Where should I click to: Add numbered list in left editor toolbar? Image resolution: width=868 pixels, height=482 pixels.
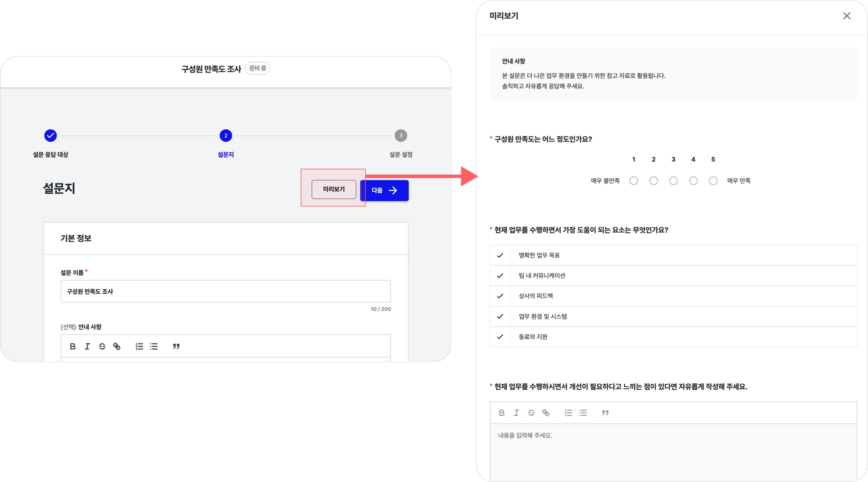[139, 346]
